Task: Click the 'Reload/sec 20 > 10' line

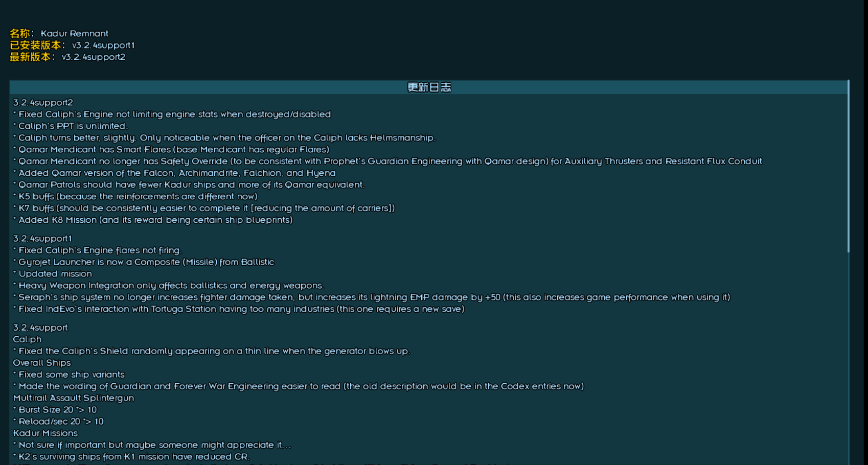Action: click(x=58, y=422)
